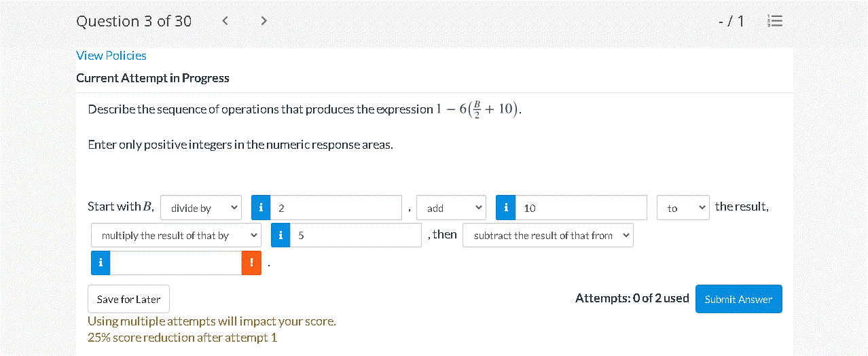This screenshot has width=868, height=356.
Task: Expand 'multiply the result of that by' dropdown
Action: 176,235
